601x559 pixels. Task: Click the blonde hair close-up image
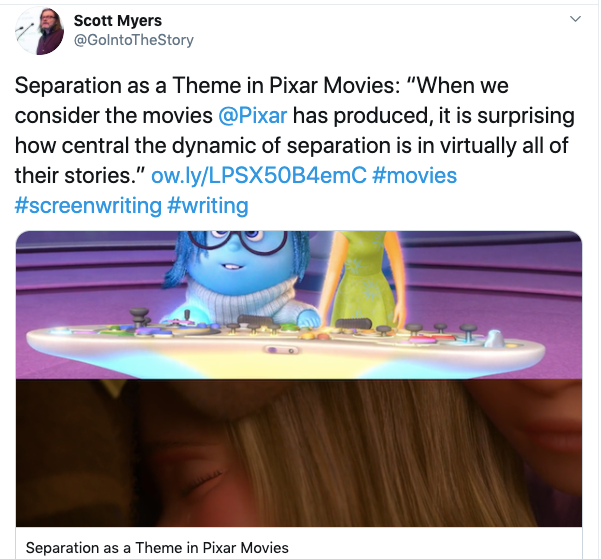click(299, 453)
